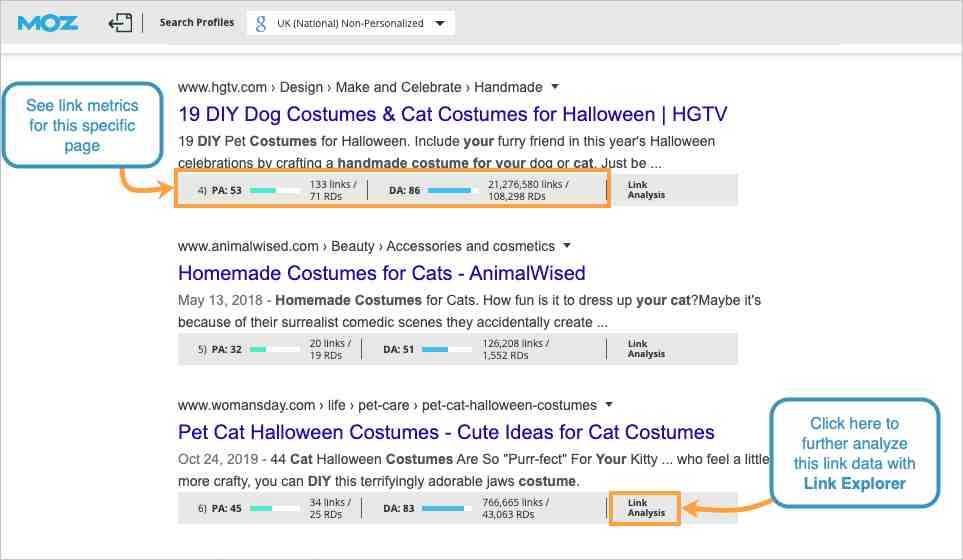Click the Google icon in search profile box
This screenshot has width=963, height=560.
[x=260, y=23]
